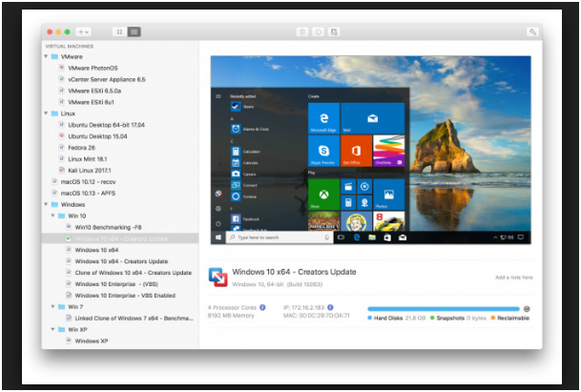Click the first center toolbar button
This screenshot has width=581, height=392.
click(302, 31)
